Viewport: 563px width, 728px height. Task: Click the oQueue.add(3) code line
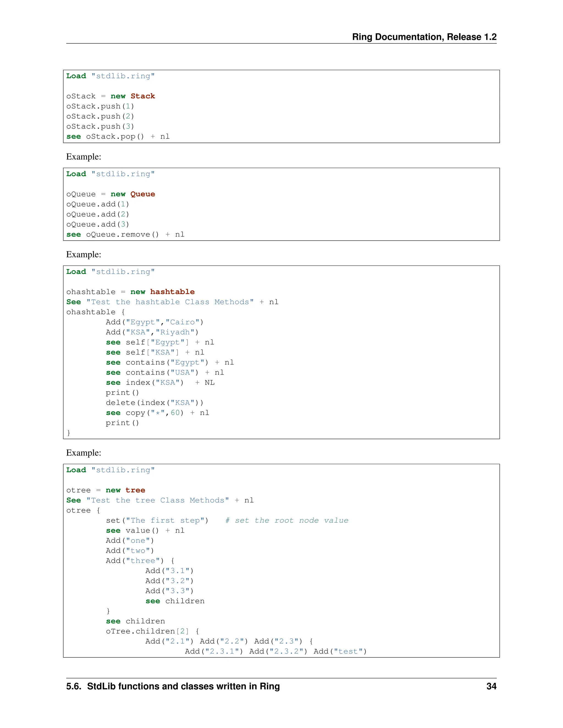click(x=97, y=224)
